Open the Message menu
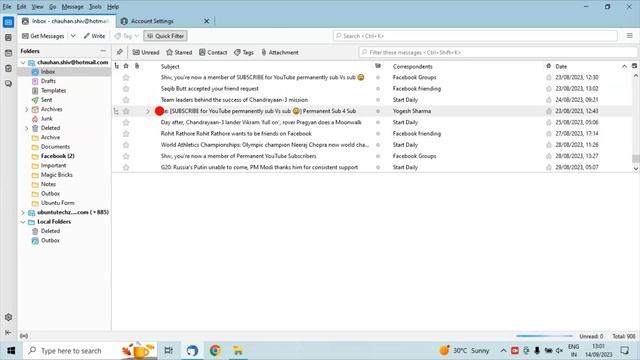 tap(72, 7)
